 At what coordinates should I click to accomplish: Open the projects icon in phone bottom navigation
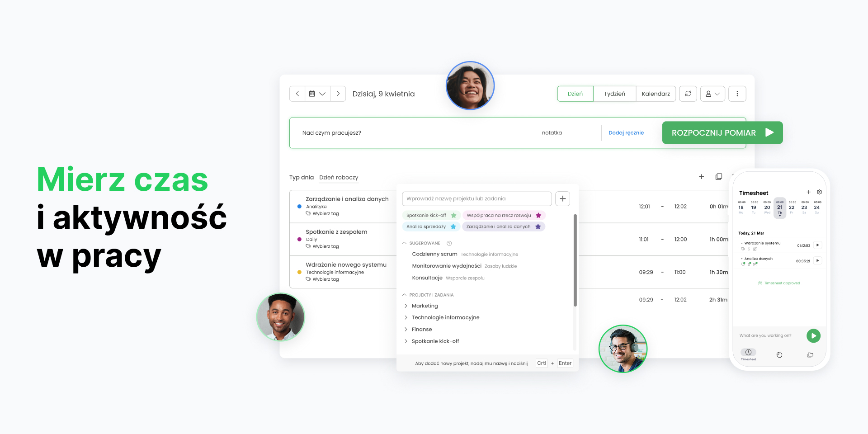pos(810,354)
